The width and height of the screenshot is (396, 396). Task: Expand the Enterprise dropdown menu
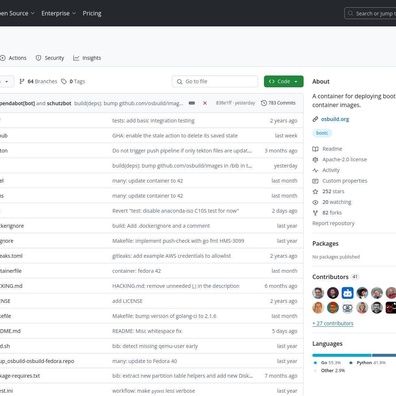(59, 13)
